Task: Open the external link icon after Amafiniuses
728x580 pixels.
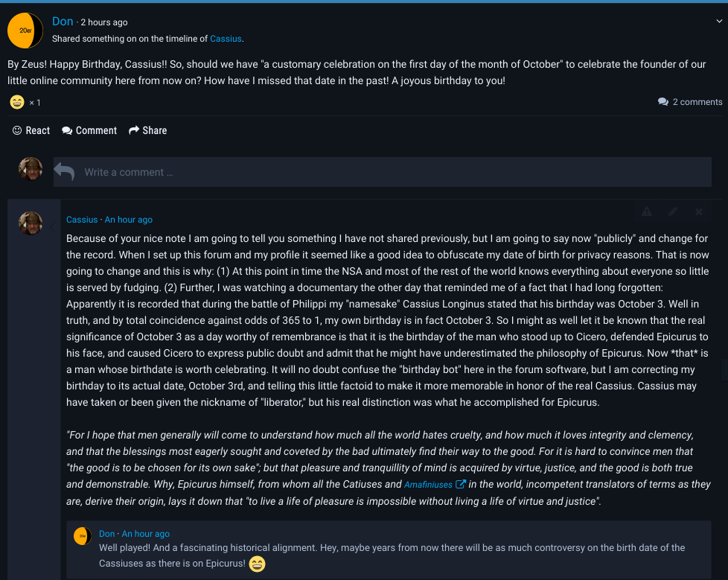Action: 461,484
